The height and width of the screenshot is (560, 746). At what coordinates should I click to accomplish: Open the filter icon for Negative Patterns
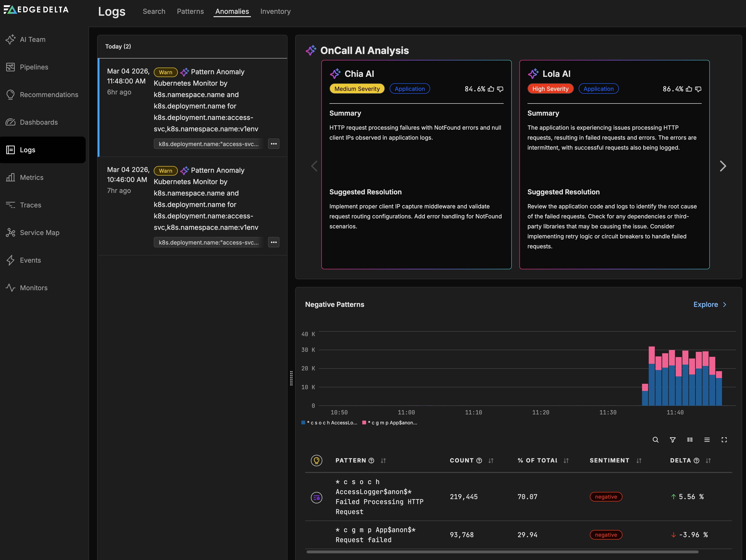point(673,440)
